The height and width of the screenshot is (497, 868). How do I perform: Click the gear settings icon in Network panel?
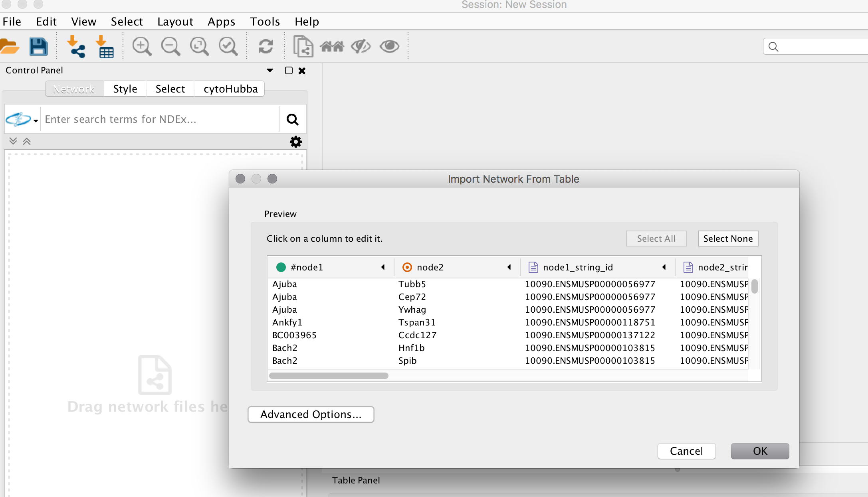coord(295,142)
